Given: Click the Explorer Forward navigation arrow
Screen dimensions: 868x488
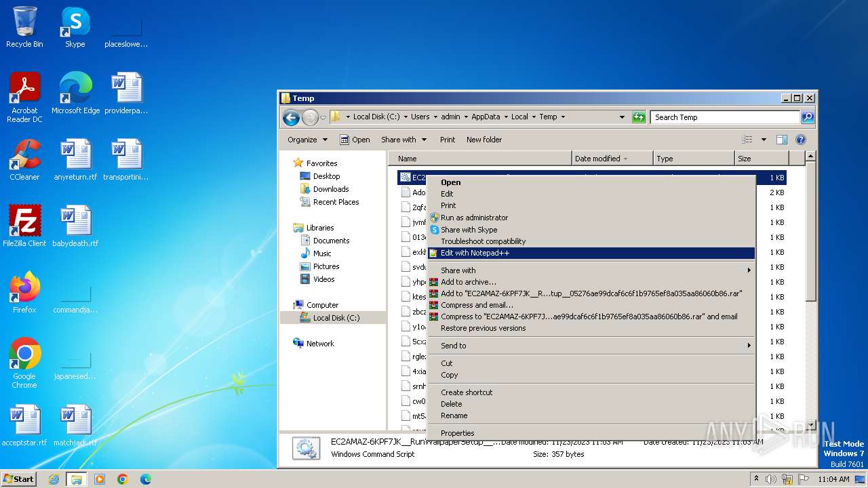Looking at the screenshot, I should (310, 117).
